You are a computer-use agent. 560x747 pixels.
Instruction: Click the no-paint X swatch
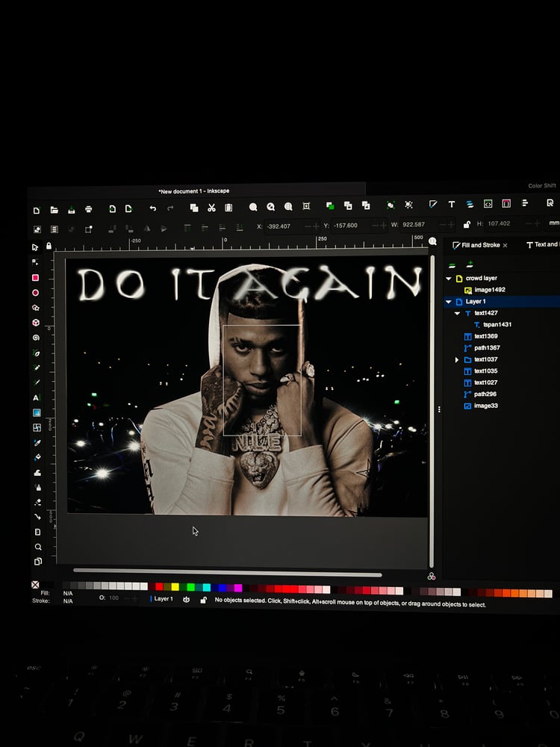(x=35, y=585)
